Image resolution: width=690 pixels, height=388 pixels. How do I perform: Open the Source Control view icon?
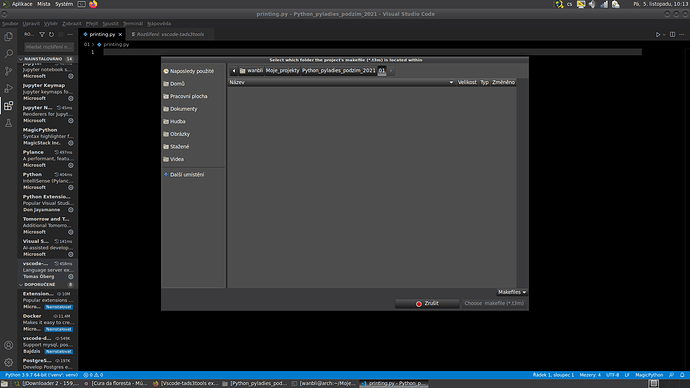[8, 71]
